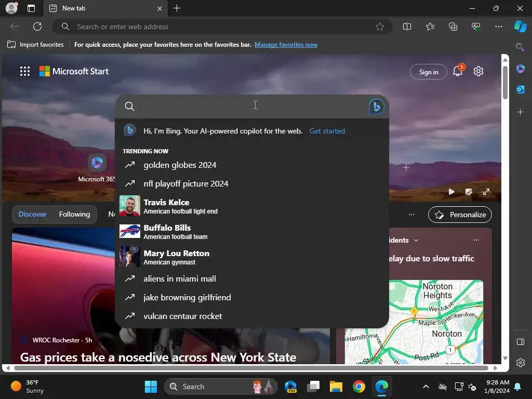Expand the traffic incidents dropdown chevron

(416, 240)
